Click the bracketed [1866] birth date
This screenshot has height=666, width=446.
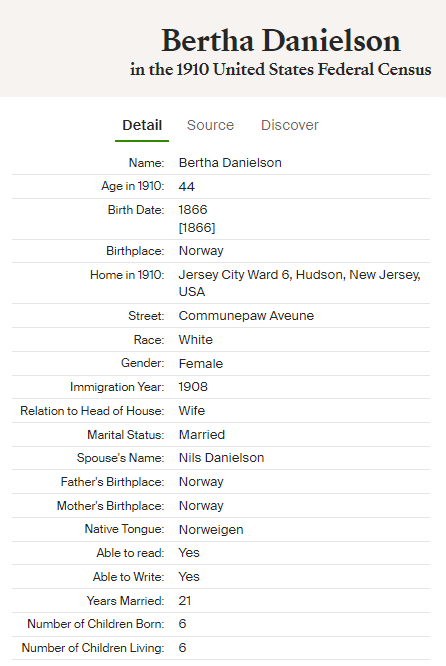pyautogui.click(x=197, y=228)
